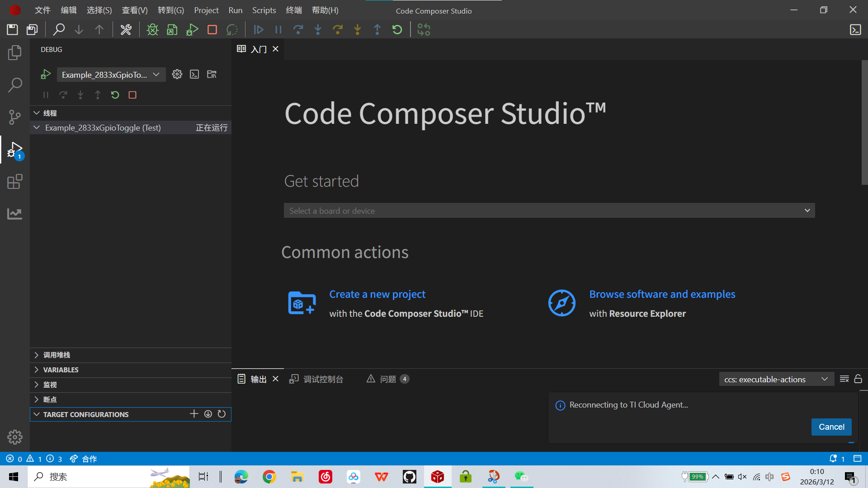Switch to the 调试控制台 tab
868x488 pixels.
[323, 379]
